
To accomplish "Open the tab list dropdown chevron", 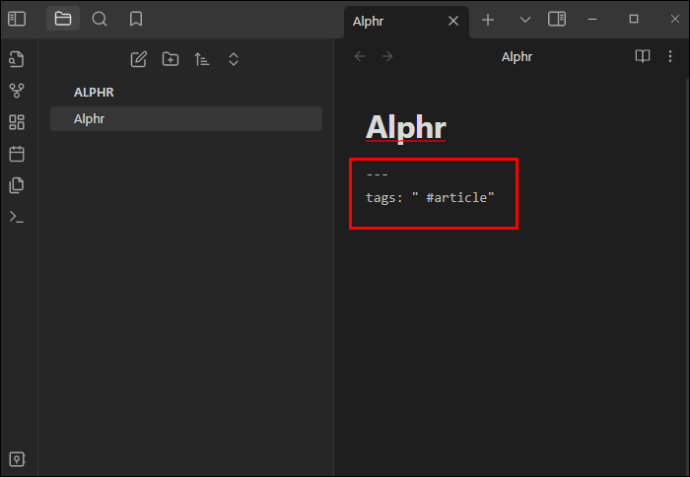I will pyautogui.click(x=525, y=19).
